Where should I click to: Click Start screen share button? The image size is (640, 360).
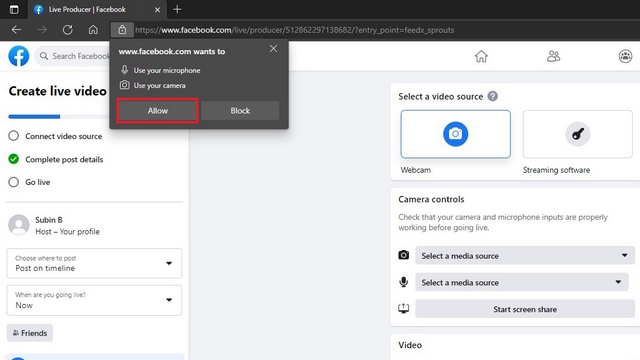525,309
